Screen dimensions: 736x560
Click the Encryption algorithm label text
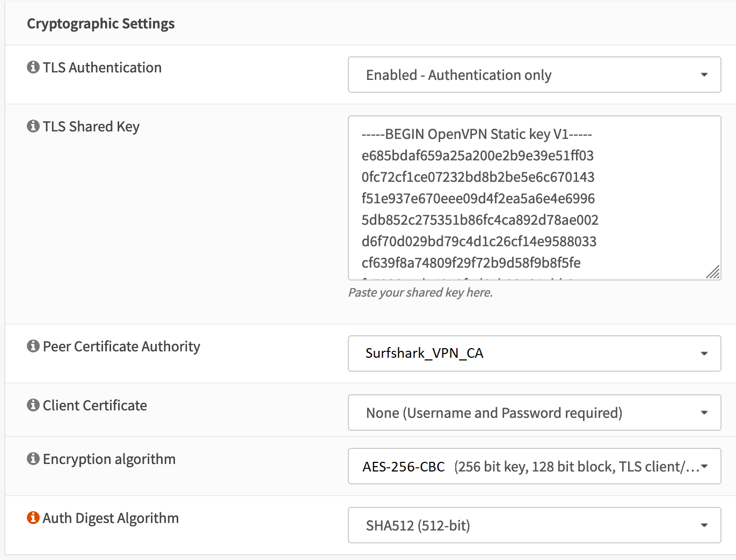[109, 459]
